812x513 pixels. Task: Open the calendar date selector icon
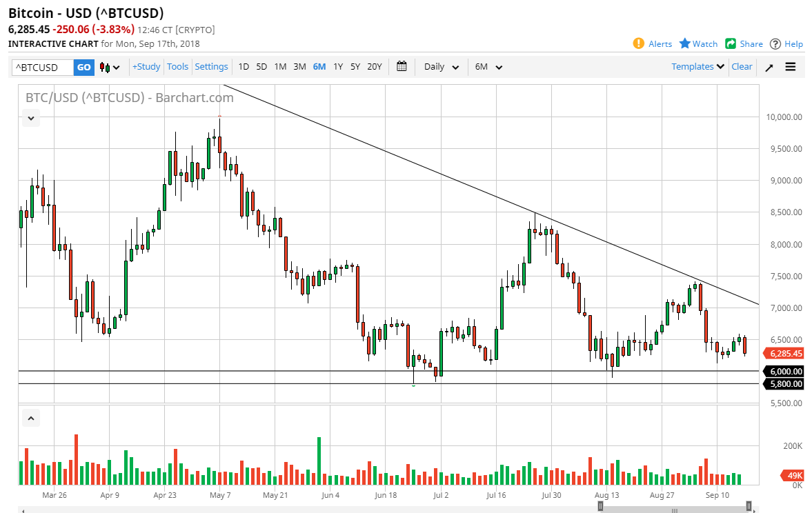point(402,67)
